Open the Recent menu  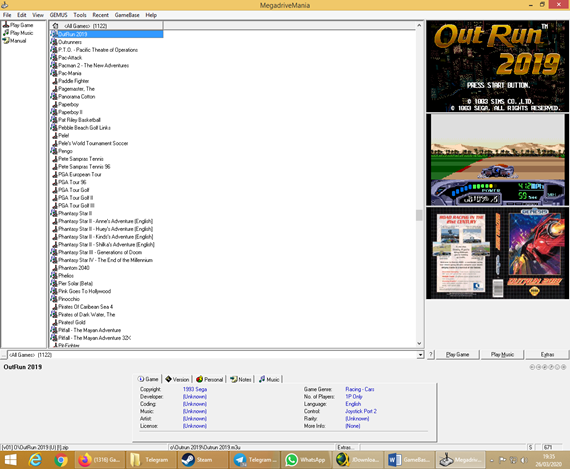tap(101, 15)
